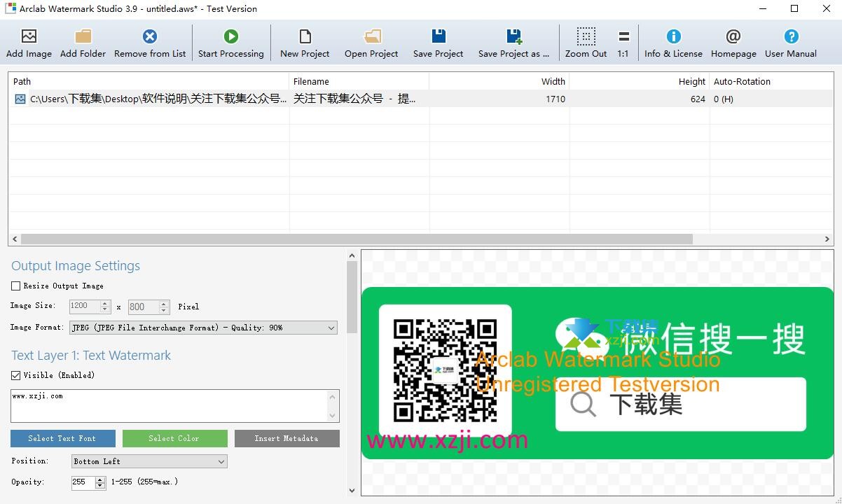
Task: Click the image file icon in list row
Action: point(20,99)
